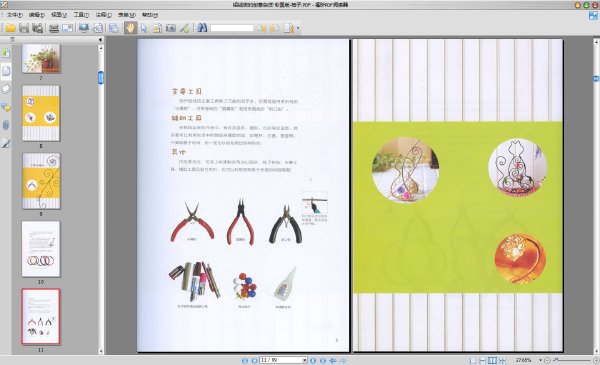Image resolution: width=600 pixels, height=365 pixels.
Task: Click the document vertical scrollbar handle
Action: pos(596,78)
